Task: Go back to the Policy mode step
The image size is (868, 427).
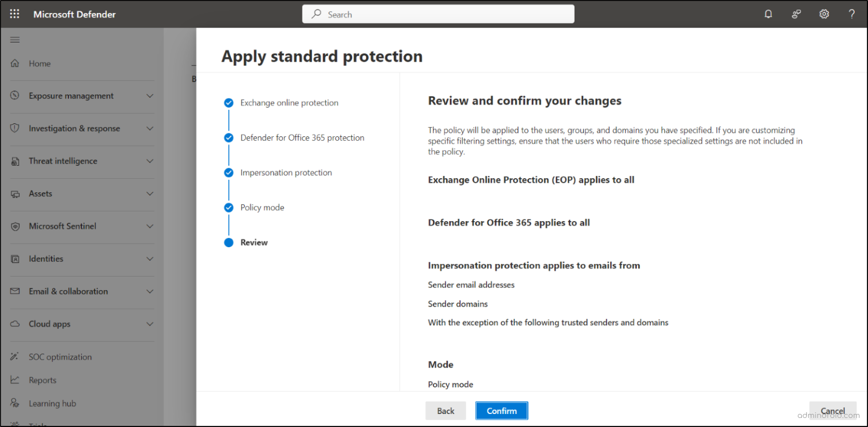Action: click(446, 411)
